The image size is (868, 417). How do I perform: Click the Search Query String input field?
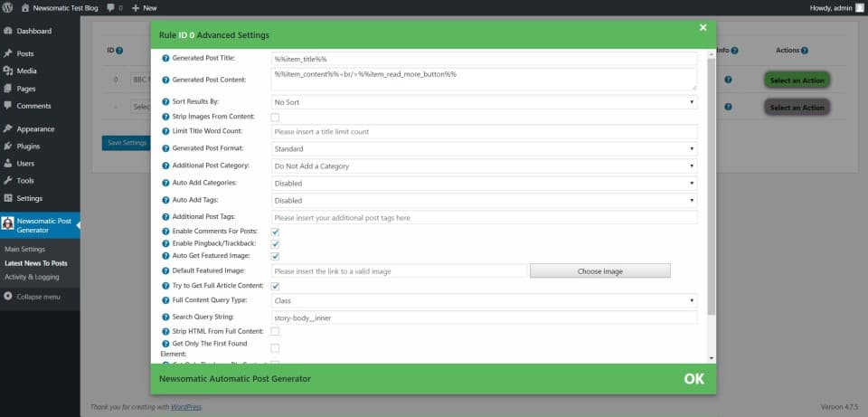pos(484,317)
